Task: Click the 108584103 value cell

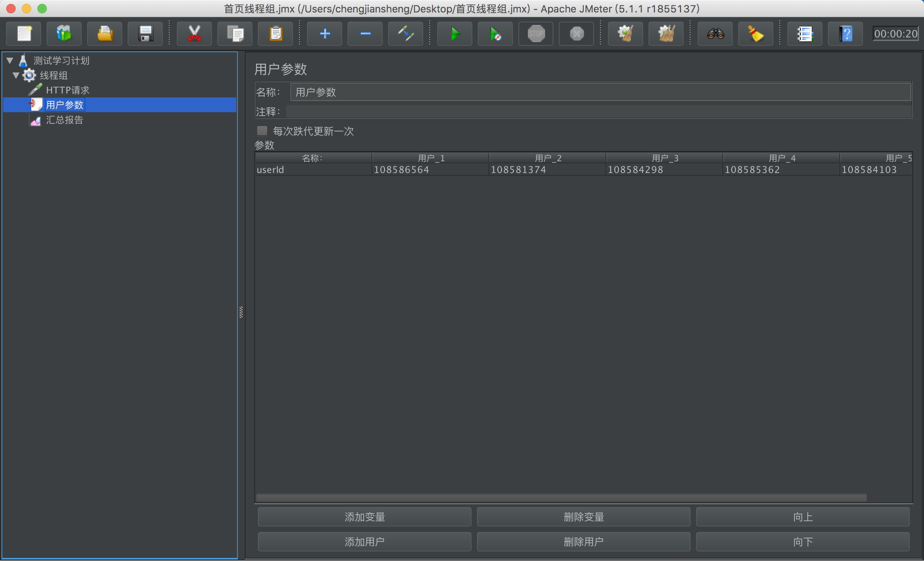Action: click(876, 169)
